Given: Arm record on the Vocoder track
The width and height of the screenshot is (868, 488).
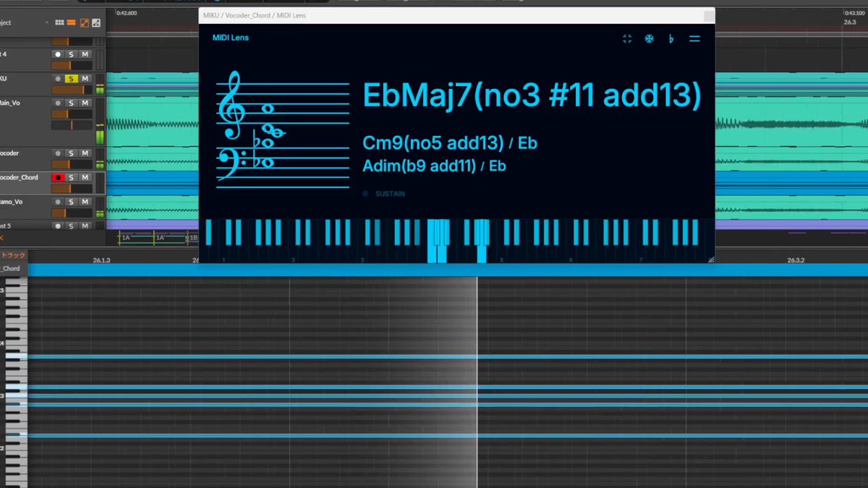Looking at the screenshot, I should pyautogui.click(x=57, y=153).
